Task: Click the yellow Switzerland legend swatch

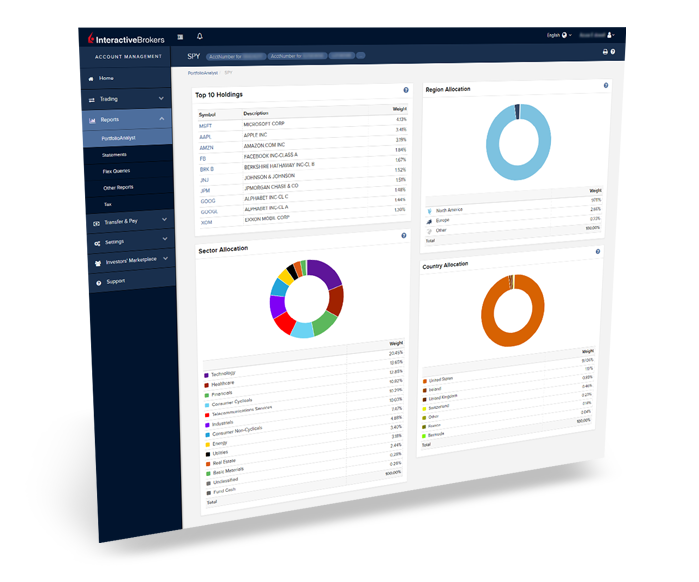Action: click(424, 409)
